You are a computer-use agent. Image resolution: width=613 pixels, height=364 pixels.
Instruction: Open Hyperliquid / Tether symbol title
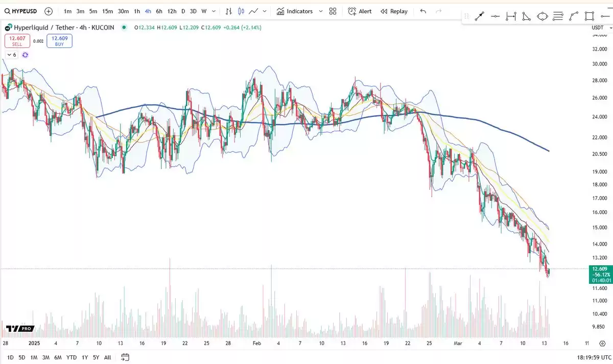tap(64, 28)
